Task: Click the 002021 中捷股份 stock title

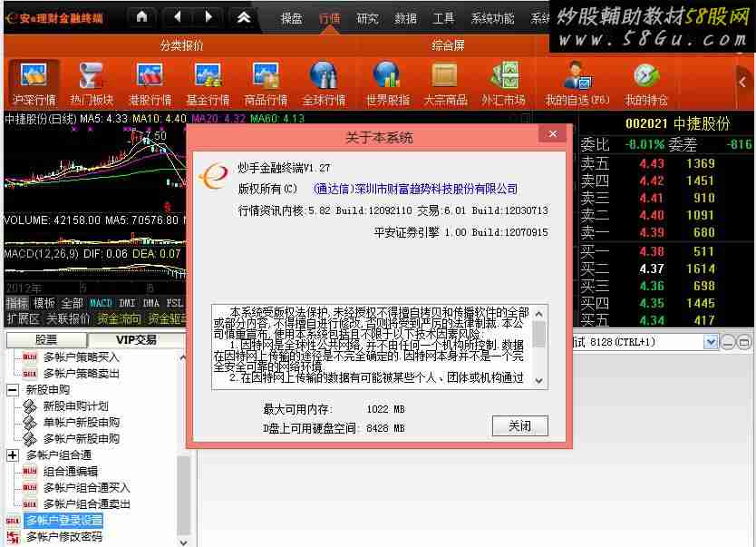Action: [678, 124]
